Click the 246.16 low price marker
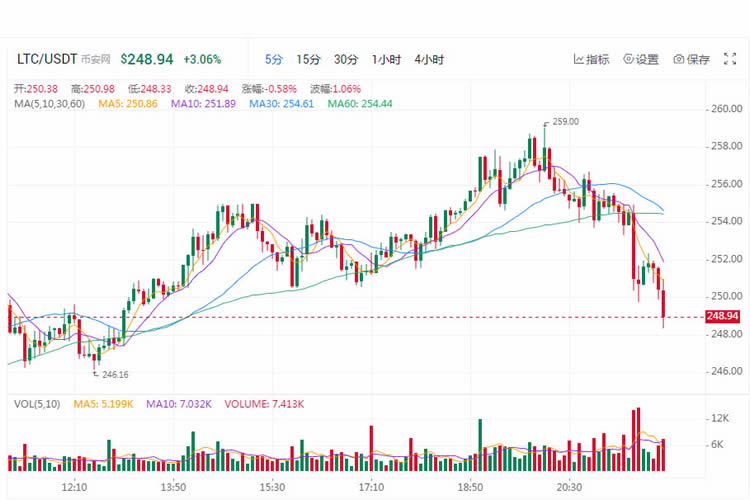Viewport: 750px width, 500px height. [115, 375]
